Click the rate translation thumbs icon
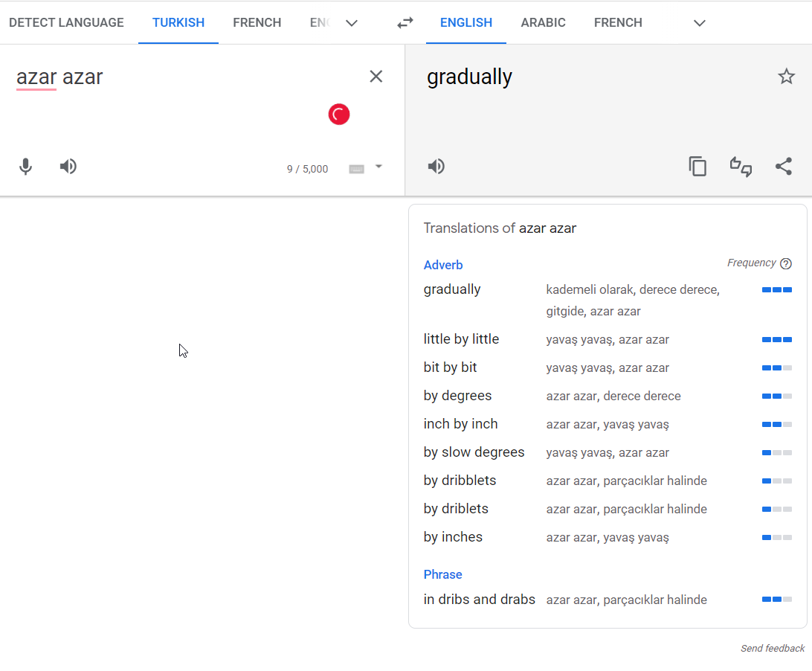This screenshot has height=671, width=812. click(741, 167)
